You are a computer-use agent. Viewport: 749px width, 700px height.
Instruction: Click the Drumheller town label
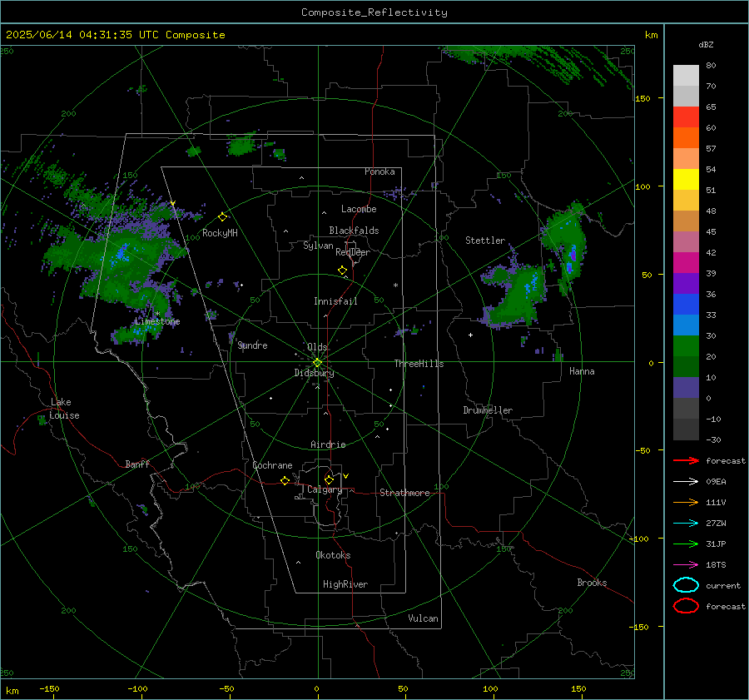(488, 410)
